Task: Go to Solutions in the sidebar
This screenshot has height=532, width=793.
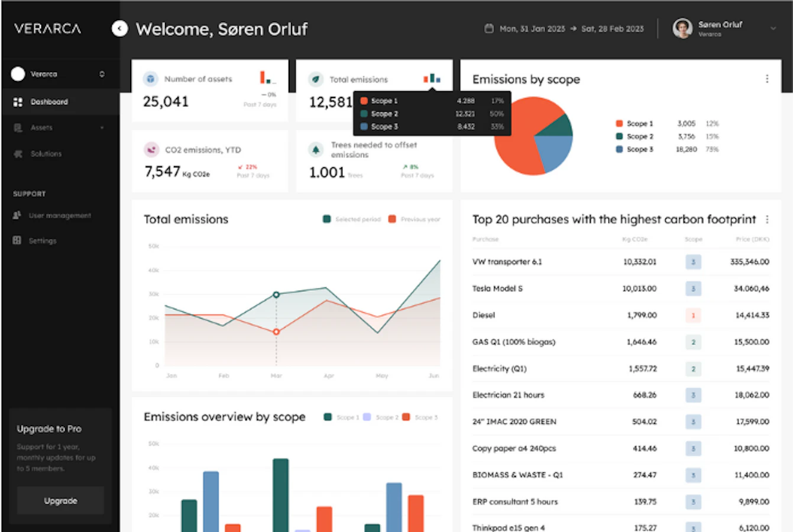Action: (46, 154)
